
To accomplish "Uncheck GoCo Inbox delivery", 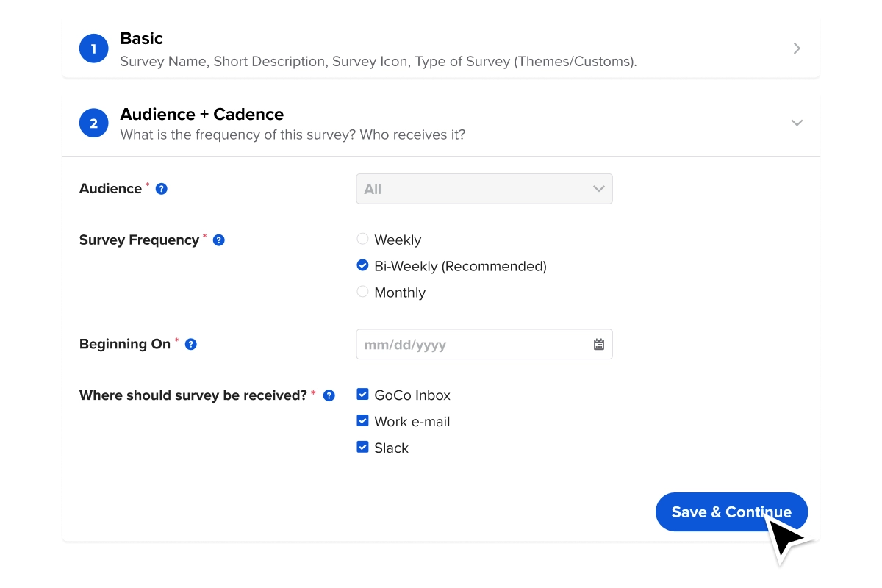I will click(x=362, y=394).
